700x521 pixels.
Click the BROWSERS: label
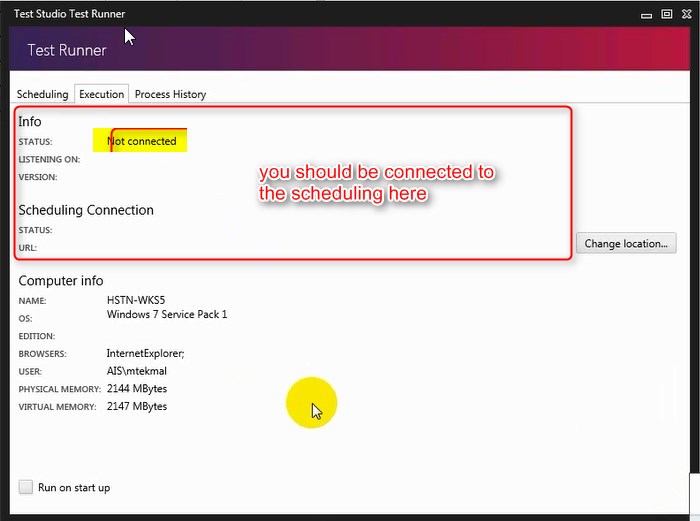pos(42,354)
